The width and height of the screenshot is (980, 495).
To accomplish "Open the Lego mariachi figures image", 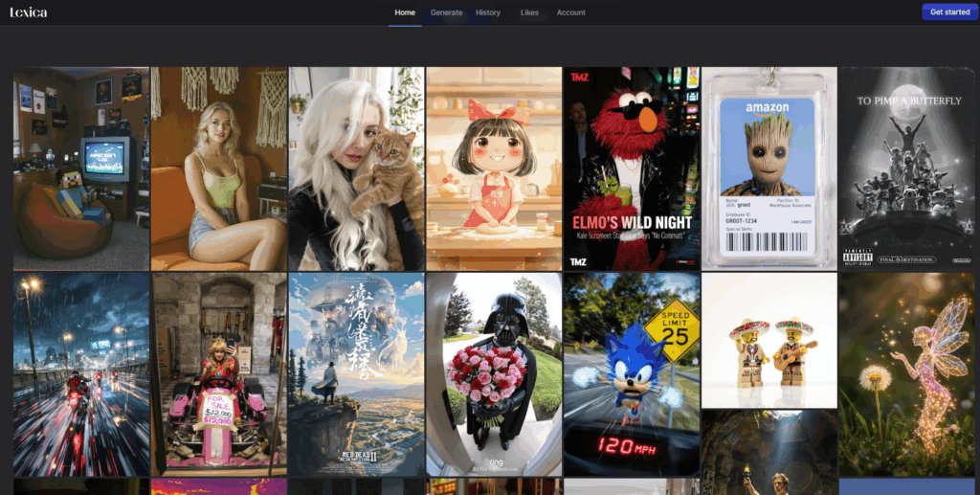I will click(768, 340).
